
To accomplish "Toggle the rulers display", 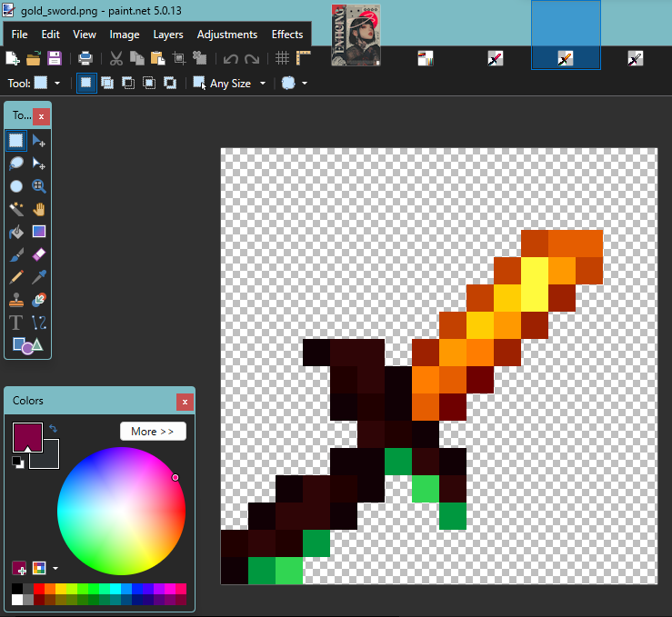I will pos(303,58).
